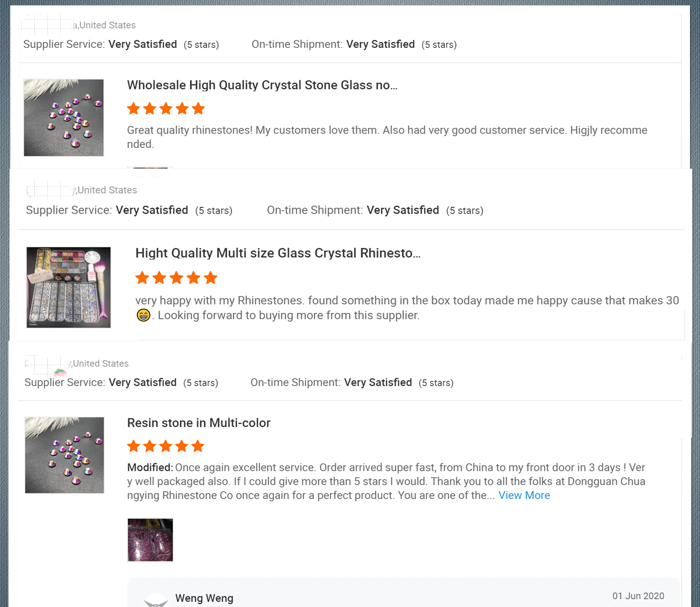
Task: Click the star rating under Resin stone title
Action: click(x=165, y=446)
